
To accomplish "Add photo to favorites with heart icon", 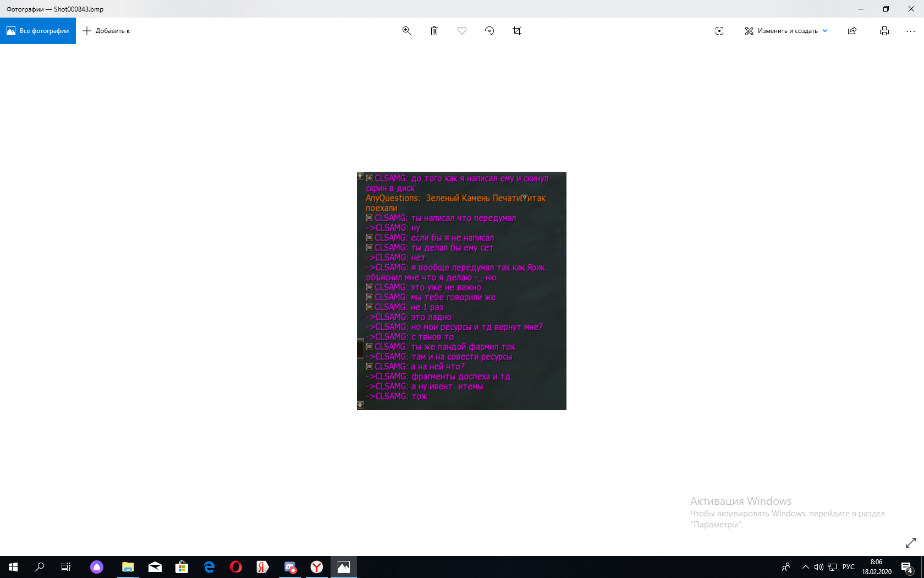I will 462,31.
